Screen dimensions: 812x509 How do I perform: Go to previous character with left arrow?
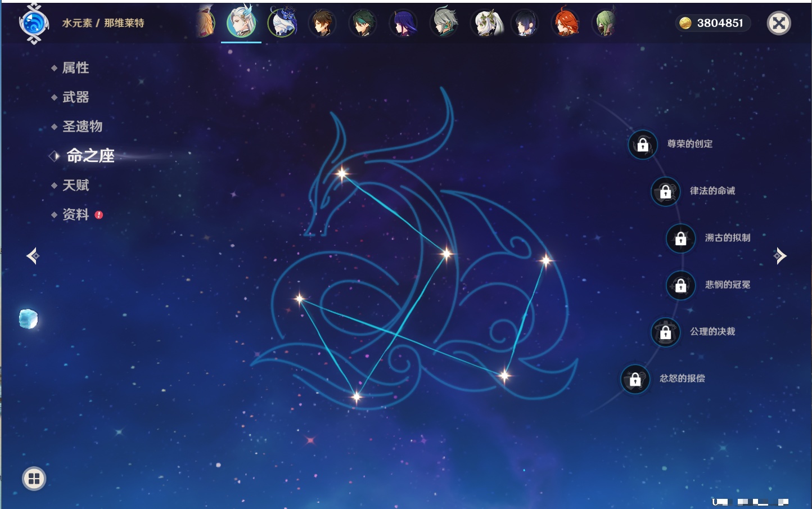tap(33, 256)
